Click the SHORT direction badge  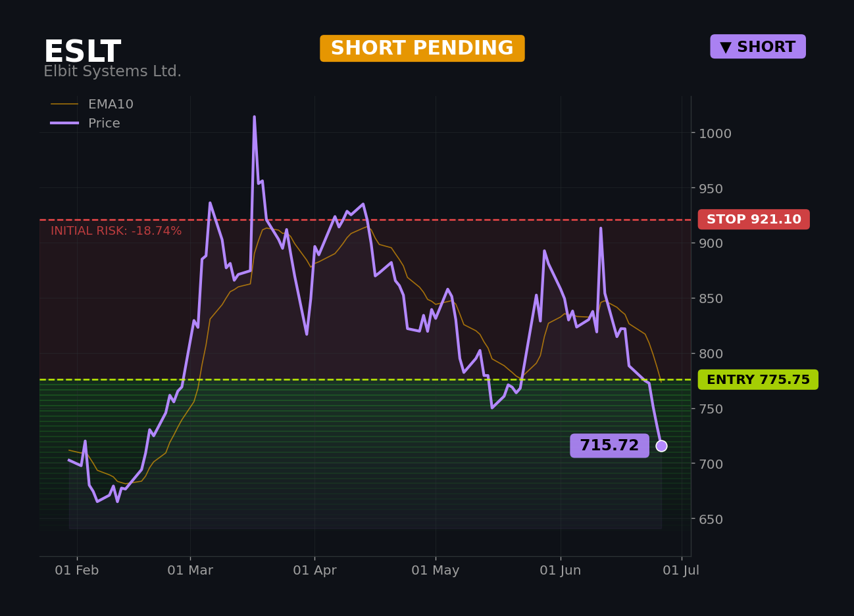(758, 47)
